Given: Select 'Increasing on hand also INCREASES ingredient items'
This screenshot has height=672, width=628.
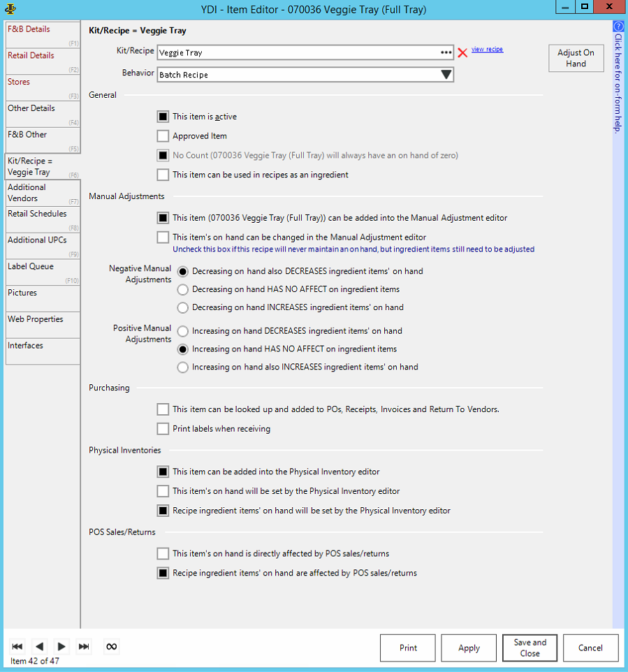Looking at the screenshot, I should click(x=182, y=367).
